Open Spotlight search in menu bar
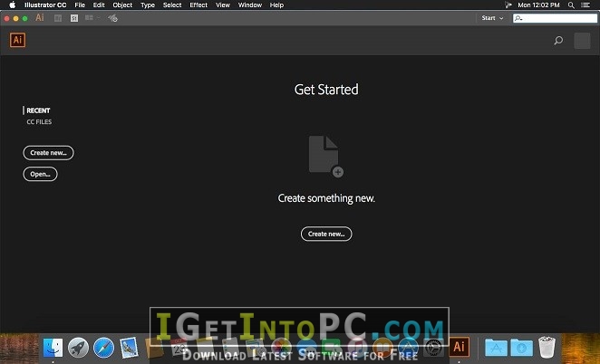The image size is (600, 364). pos(571,5)
